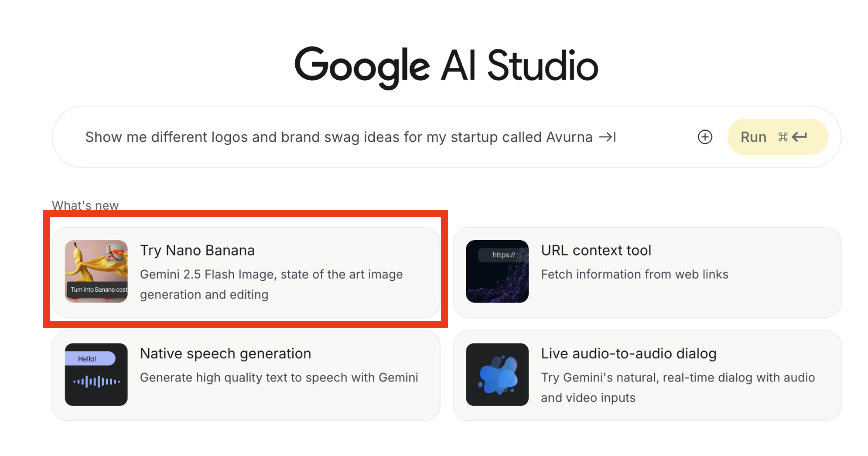Screen dimensions: 868x456
Task: Click the plus icon to attach content
Action: pos(705,136)
